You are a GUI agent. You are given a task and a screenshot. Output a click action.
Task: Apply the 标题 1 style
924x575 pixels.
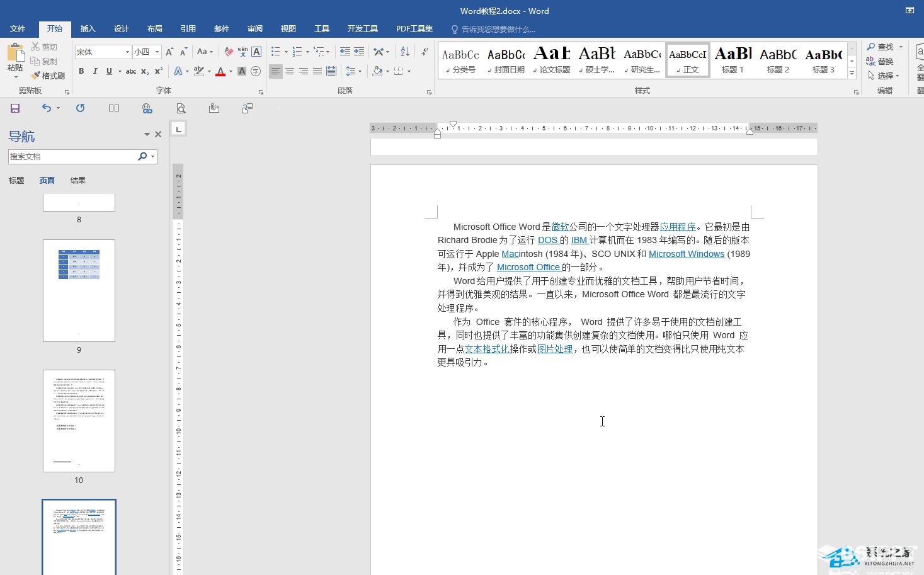point(733,60)
